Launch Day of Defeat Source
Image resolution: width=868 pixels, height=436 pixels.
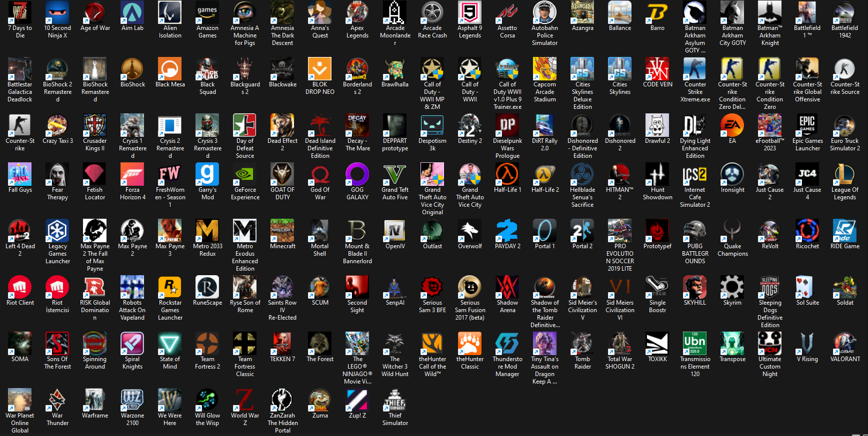[x=245, y=125]
